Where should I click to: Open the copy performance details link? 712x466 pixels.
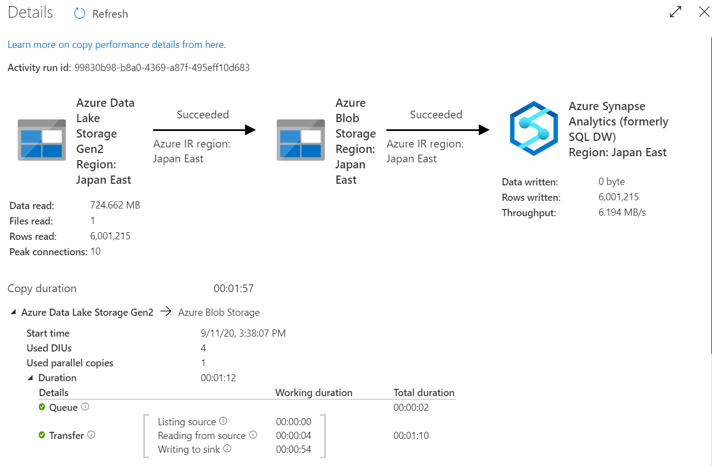click(x=117, y=45)
